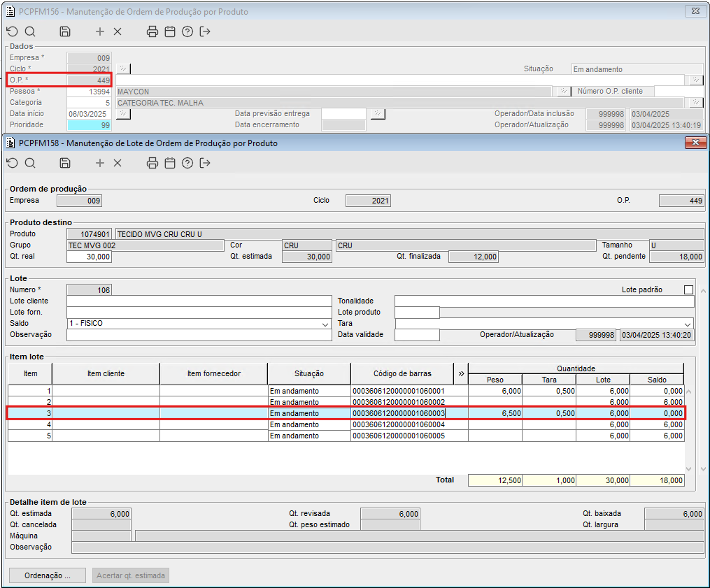
Task: Click the Qt. real field with 30,000
Action: pyautogui.click(x=90, y=257)
